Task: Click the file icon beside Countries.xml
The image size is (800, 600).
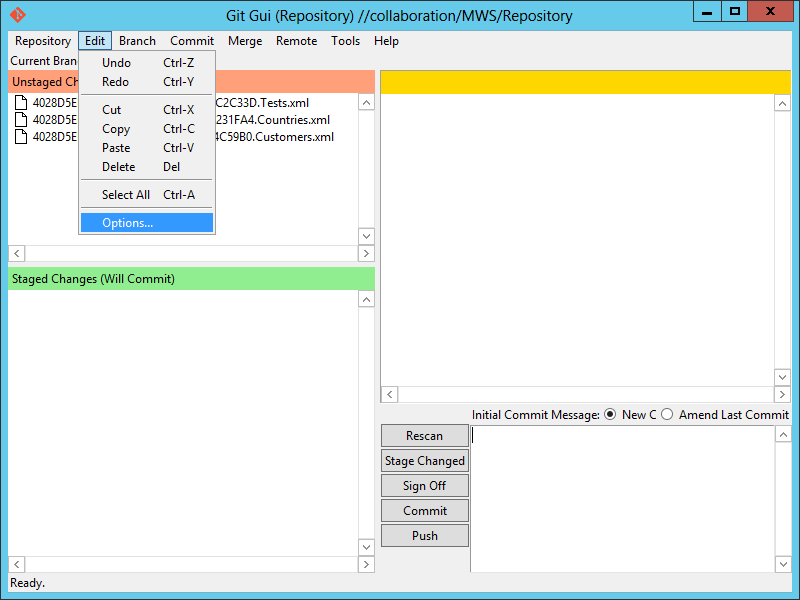Action: pyautogui.click(x=21, y=120)
